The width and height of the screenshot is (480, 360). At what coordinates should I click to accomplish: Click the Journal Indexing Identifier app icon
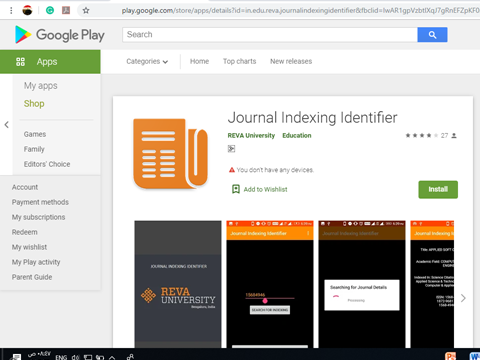(x=171, y=154)
